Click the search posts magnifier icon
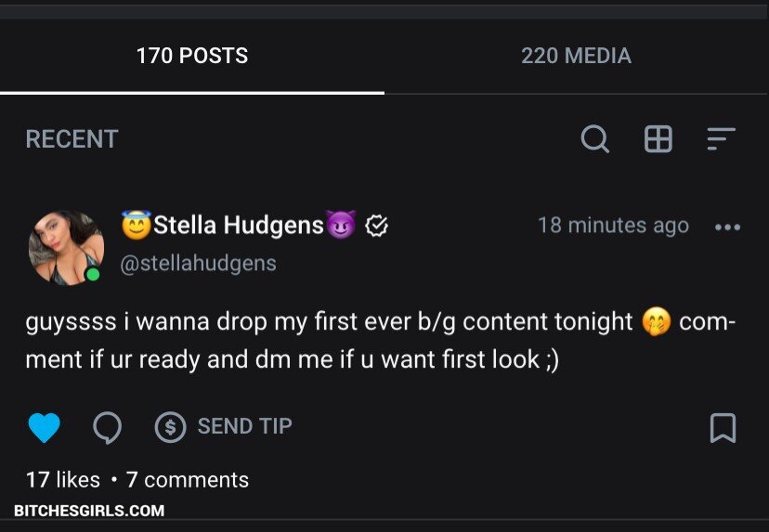This screenshot has height=532, width=769. coord(595,139)
